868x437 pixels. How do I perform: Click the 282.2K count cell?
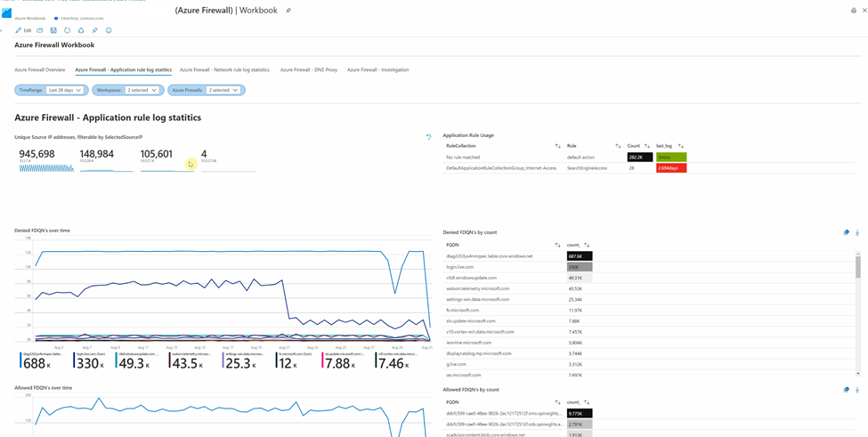pos(640,158)
